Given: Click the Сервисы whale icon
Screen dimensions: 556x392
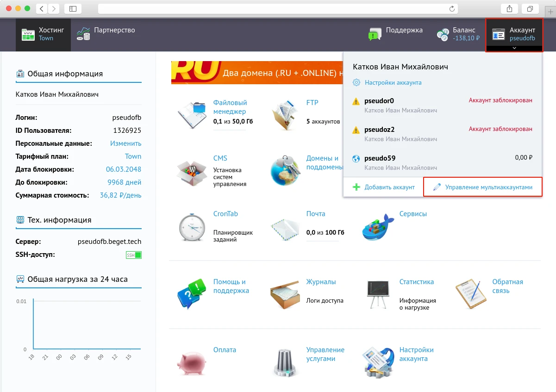Looking at the screenshot, I should point(377,226).
